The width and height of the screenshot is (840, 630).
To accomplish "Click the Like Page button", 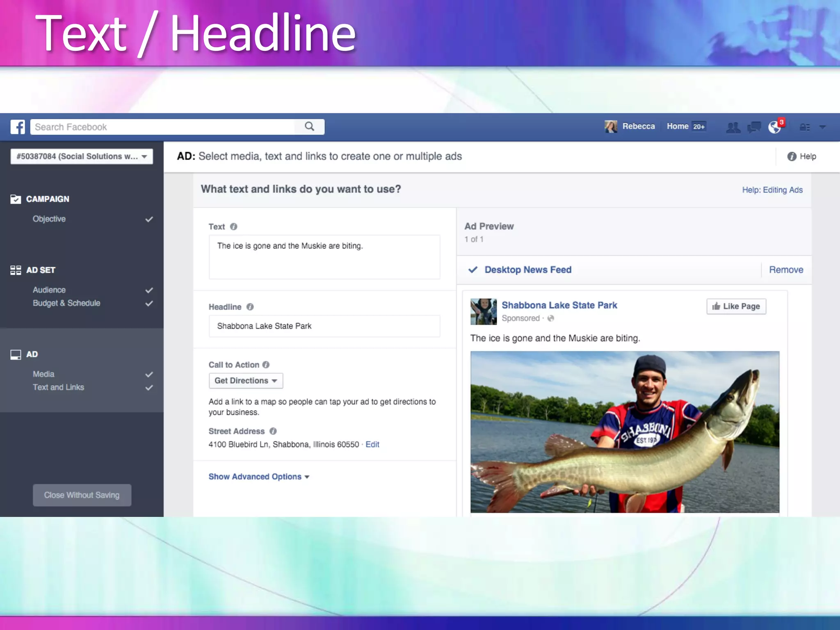I will tap(736, 306).
